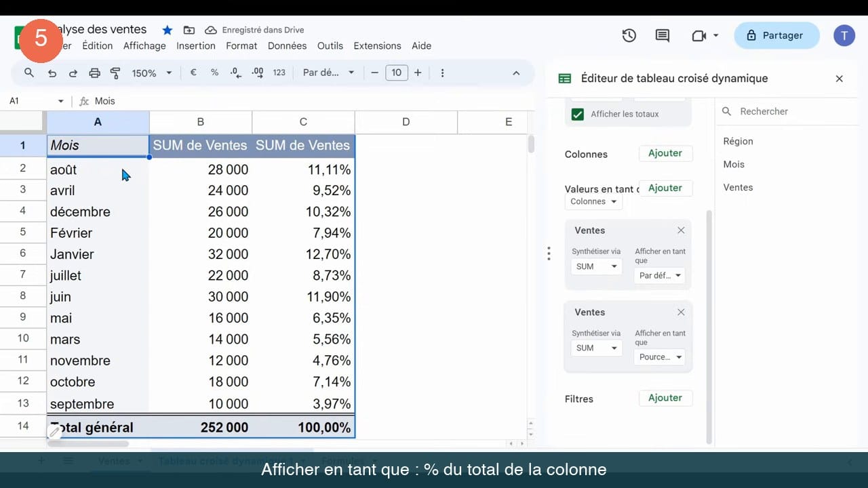
Task: Select the Ventes field in list
Action: (738, 187)
